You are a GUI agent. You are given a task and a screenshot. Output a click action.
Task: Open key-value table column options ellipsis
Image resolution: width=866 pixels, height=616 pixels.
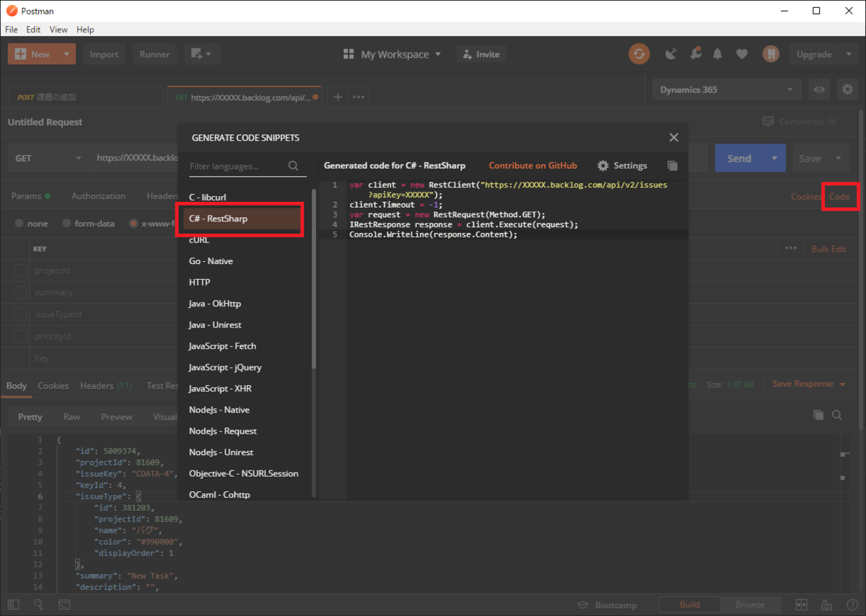[791, 248]
